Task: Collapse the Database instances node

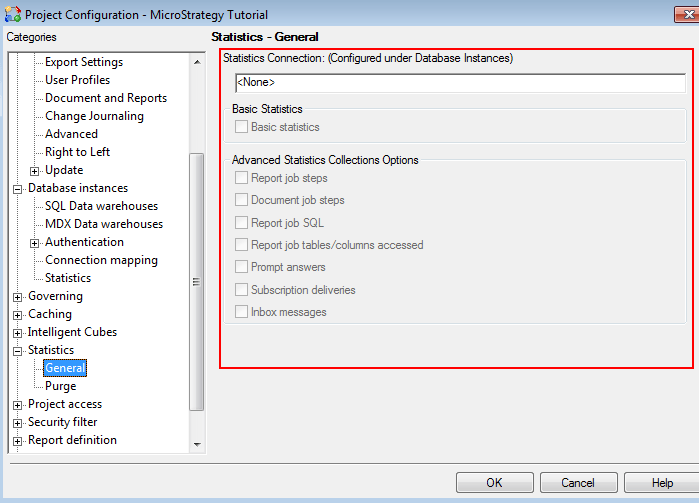Action: point(18,189)
